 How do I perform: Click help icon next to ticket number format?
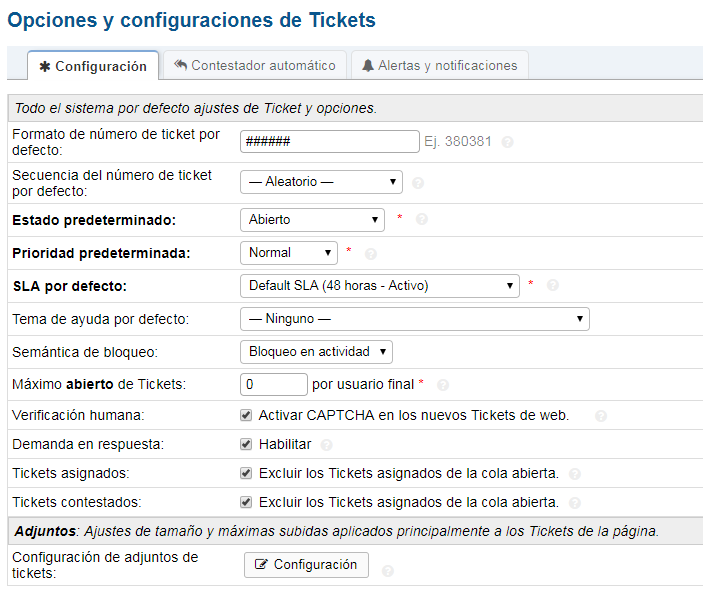507,142
